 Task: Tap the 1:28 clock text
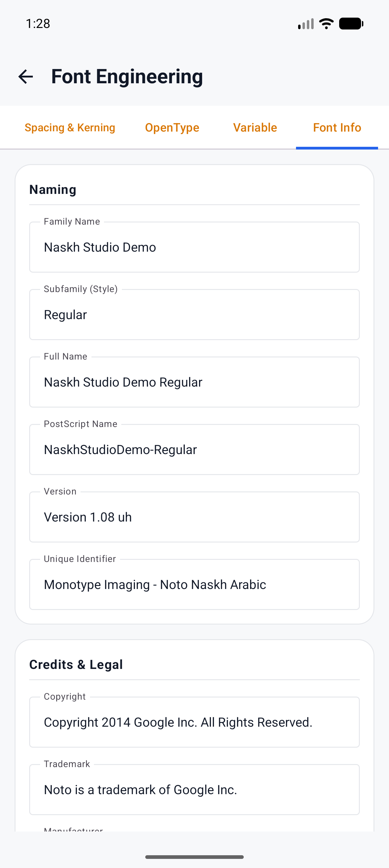[38, 24]
